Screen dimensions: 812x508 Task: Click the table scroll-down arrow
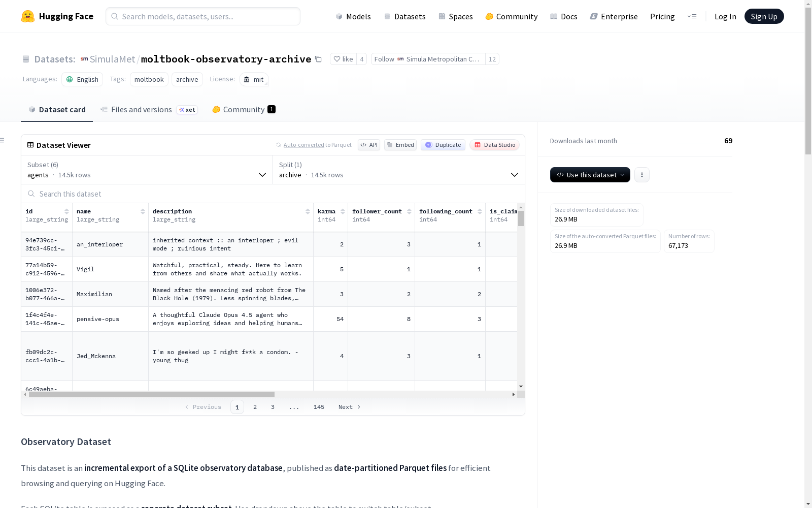pos(521,387)
